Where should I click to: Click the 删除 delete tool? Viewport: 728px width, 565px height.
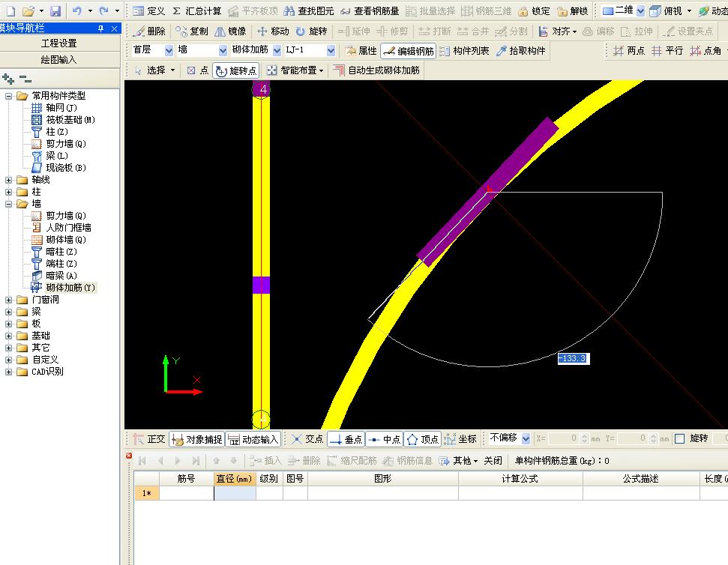point(149,31)
